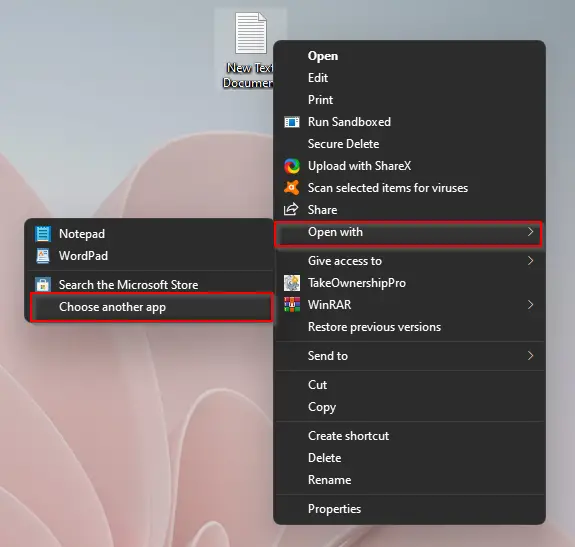Click the Microsoft Store bag icon
Image resolution: width=575 pixels, height=547 pixels.
point(43,284)
